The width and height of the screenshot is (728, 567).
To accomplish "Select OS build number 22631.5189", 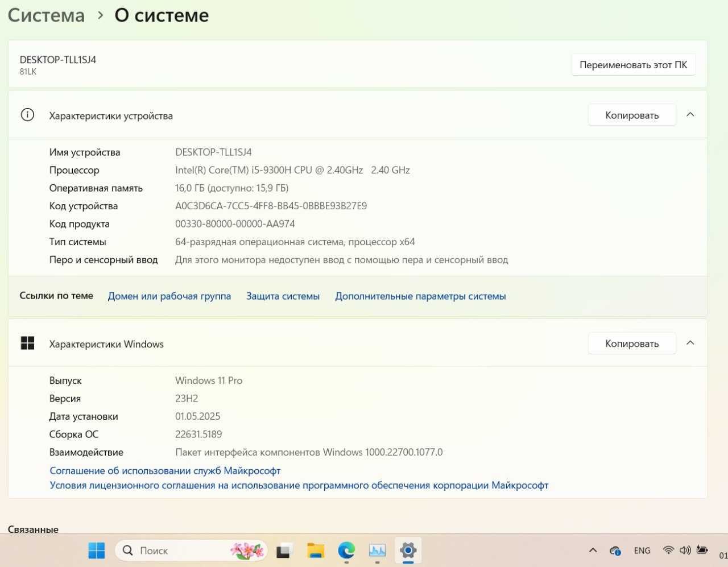I will tap(198, 434).
